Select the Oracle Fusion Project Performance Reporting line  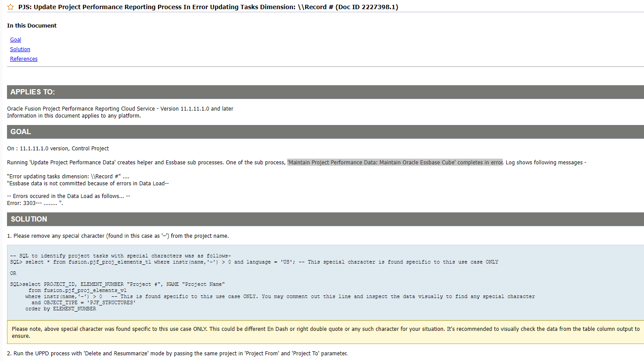point(120,109)
